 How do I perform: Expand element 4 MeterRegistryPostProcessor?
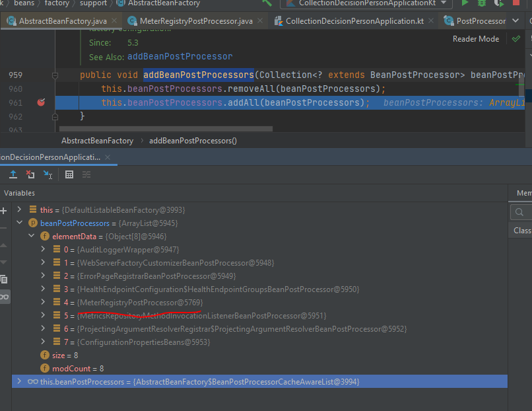[43, 302]
